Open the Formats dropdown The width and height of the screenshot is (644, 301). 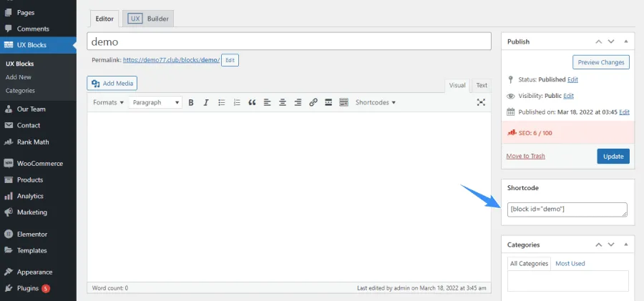(x=108, y=102)
